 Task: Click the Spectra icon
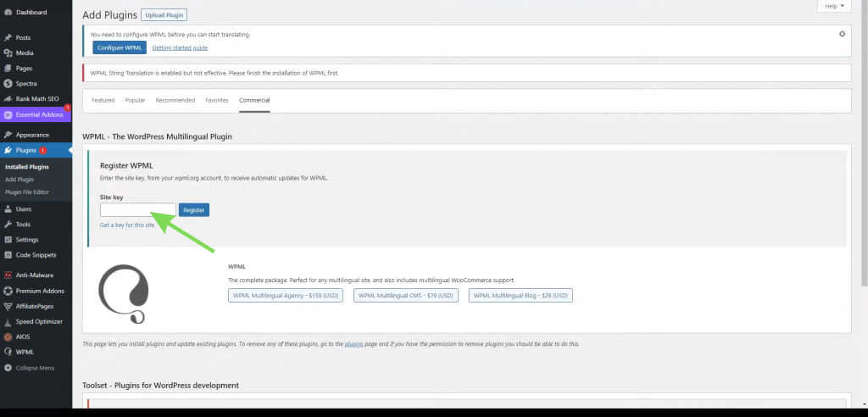point(8,84)
